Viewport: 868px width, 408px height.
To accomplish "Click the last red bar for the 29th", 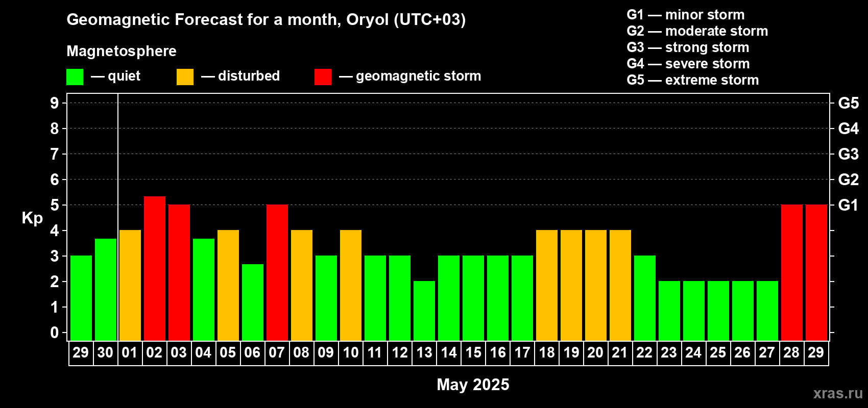I will click(x=816, y=273).
